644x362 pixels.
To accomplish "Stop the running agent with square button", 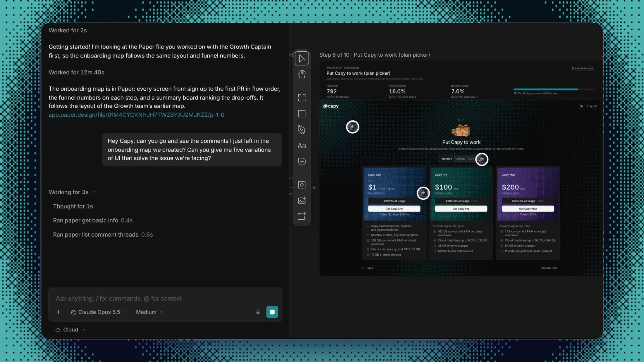I will 272,312.
